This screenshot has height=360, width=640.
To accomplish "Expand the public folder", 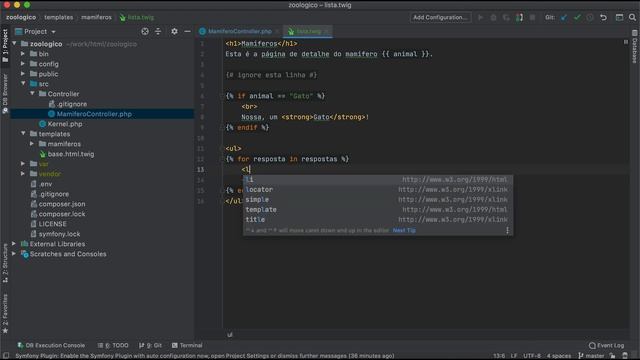I will [x=23, y=73].
